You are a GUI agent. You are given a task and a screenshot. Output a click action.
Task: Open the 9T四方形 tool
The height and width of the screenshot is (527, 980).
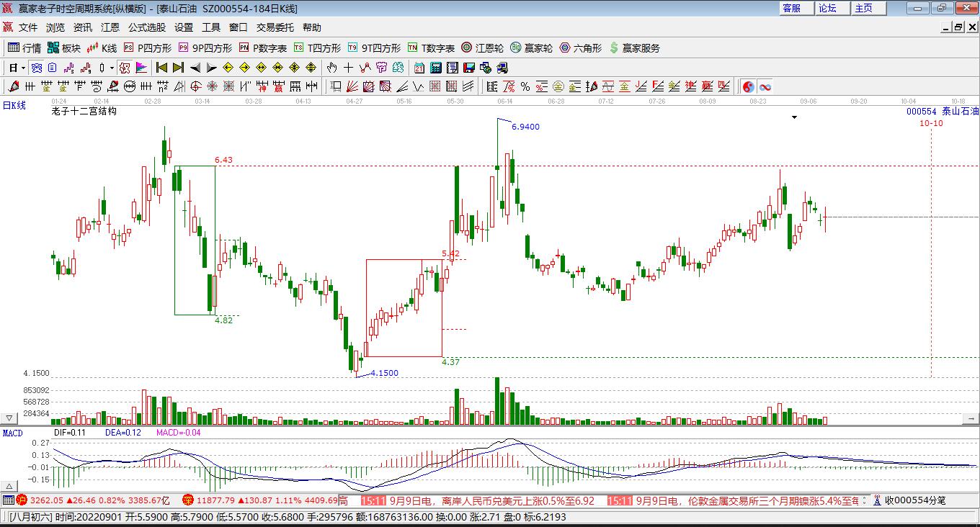[x=374, y=48]
